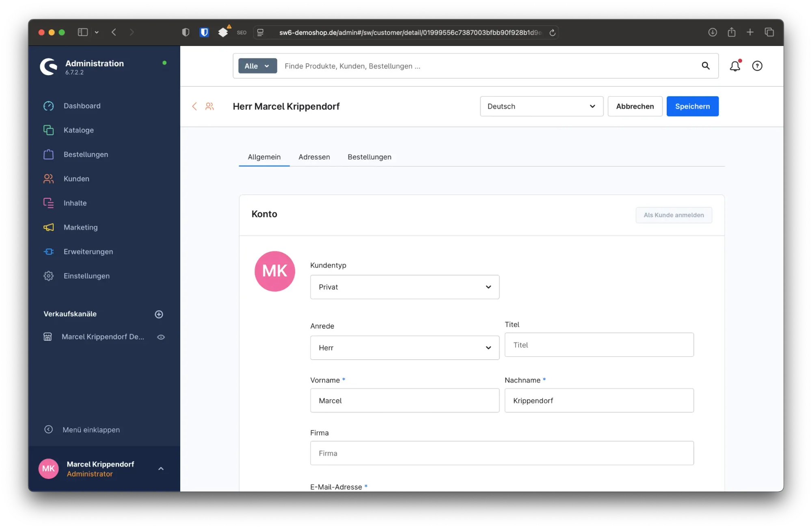Expand the Anrede dropdown showing Herr
This screenshot has height=529, width=812.
(x=404, y=348)
